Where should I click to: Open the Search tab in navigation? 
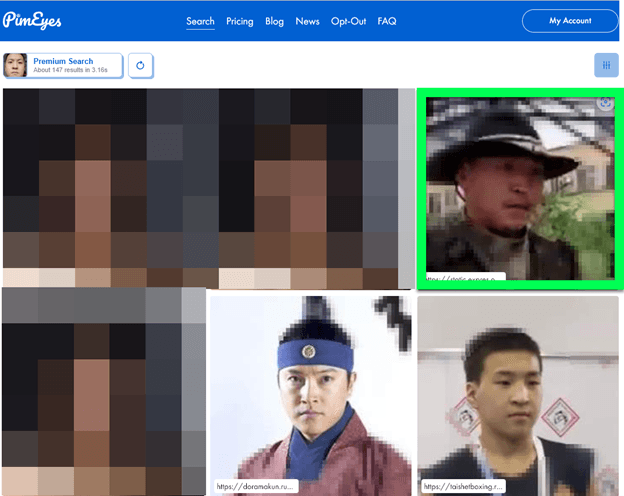pos(200,21)
